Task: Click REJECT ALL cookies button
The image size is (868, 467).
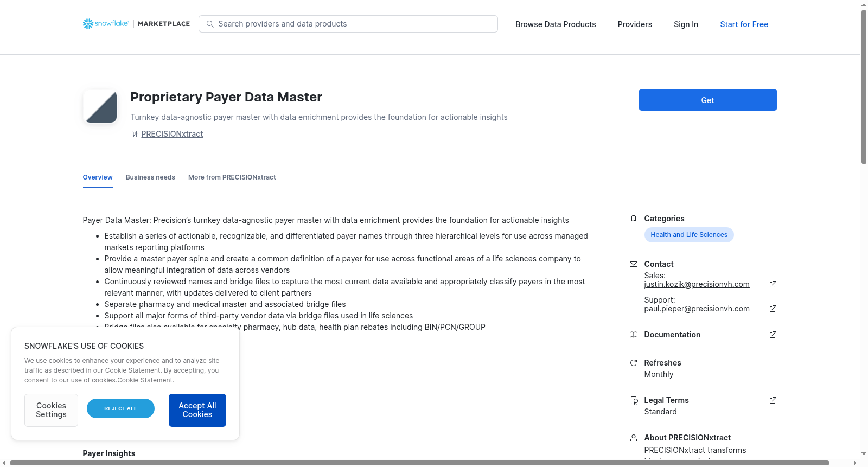Action: tap(120, 408)
